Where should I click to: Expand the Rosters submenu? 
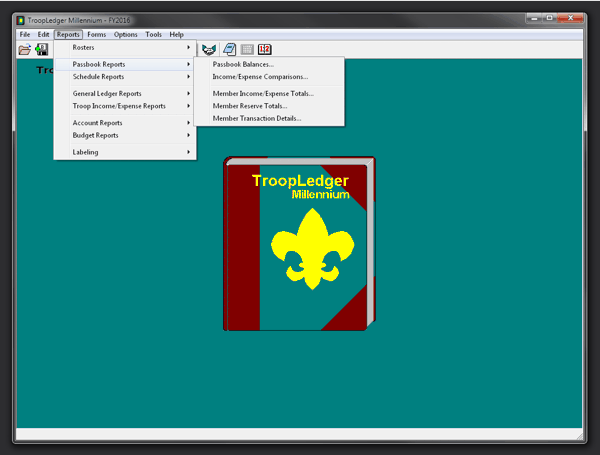[125, 47]
